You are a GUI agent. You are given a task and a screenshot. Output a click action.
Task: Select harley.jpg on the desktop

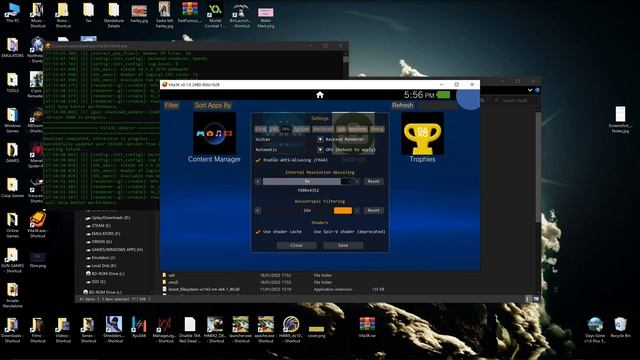tap(139, 13)
